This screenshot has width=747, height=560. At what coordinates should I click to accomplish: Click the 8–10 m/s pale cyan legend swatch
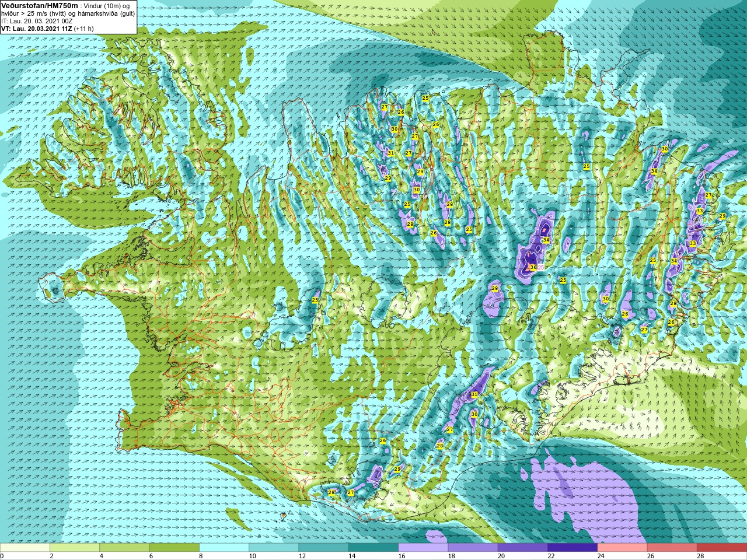tap(224, 548)
